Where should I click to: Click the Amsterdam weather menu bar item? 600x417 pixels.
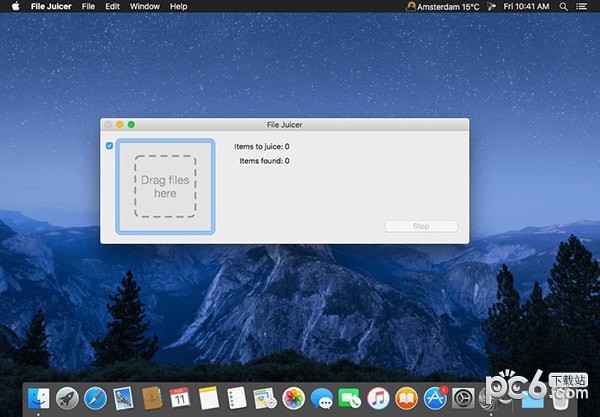coord(443,7)
